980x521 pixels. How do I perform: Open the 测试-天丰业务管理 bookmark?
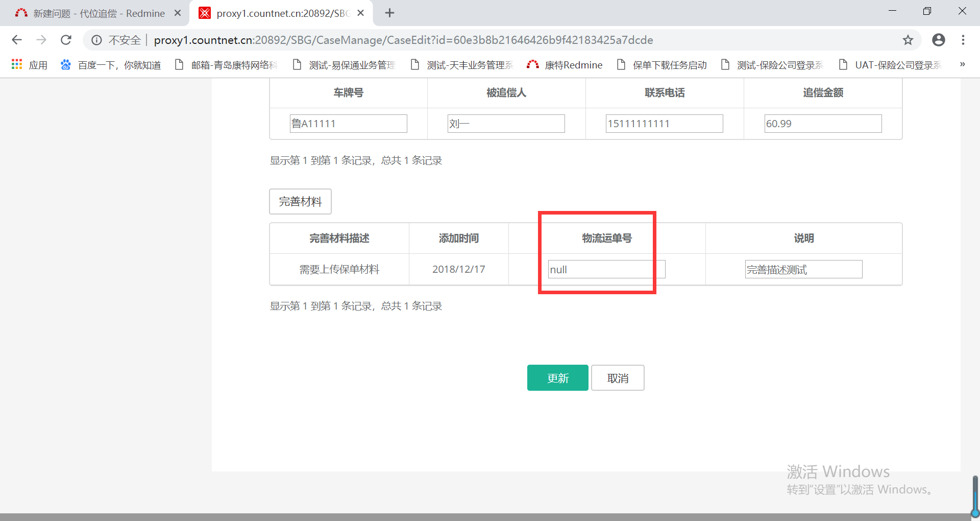coord(462,65)
